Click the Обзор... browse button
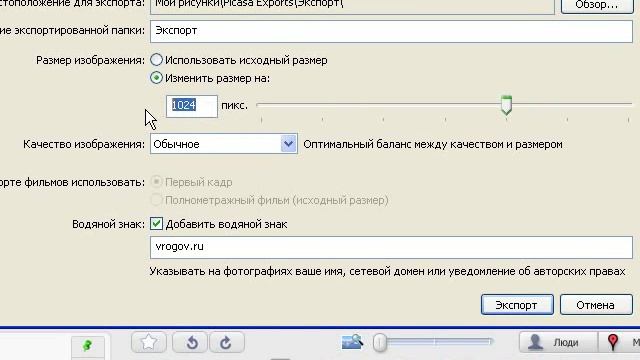 click(x=597, y=5)
